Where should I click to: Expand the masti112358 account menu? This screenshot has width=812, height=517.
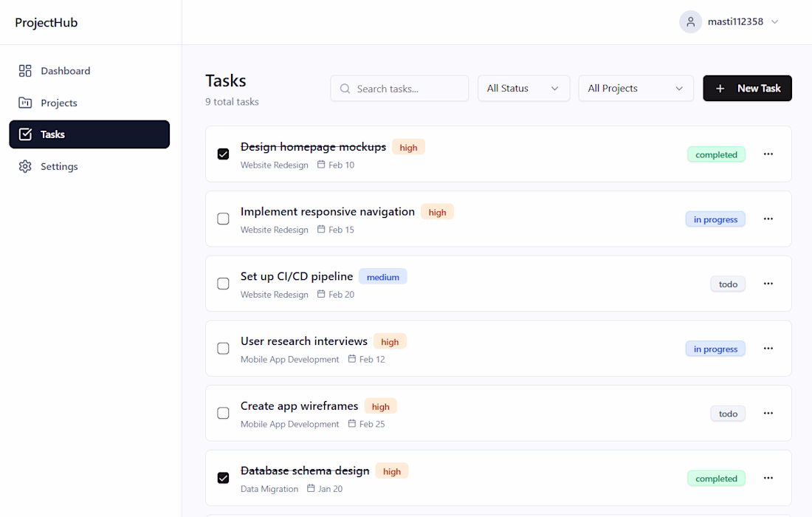[774, 22]
